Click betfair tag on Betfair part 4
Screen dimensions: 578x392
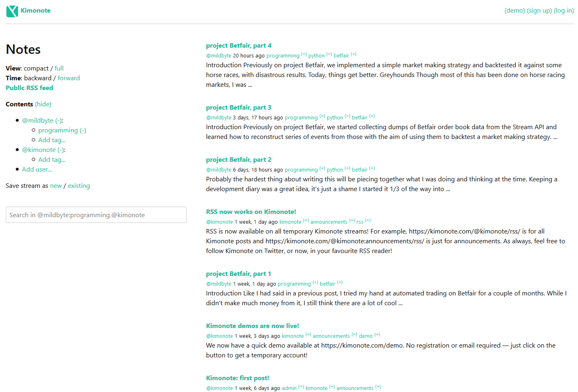(x=341, y=56)
